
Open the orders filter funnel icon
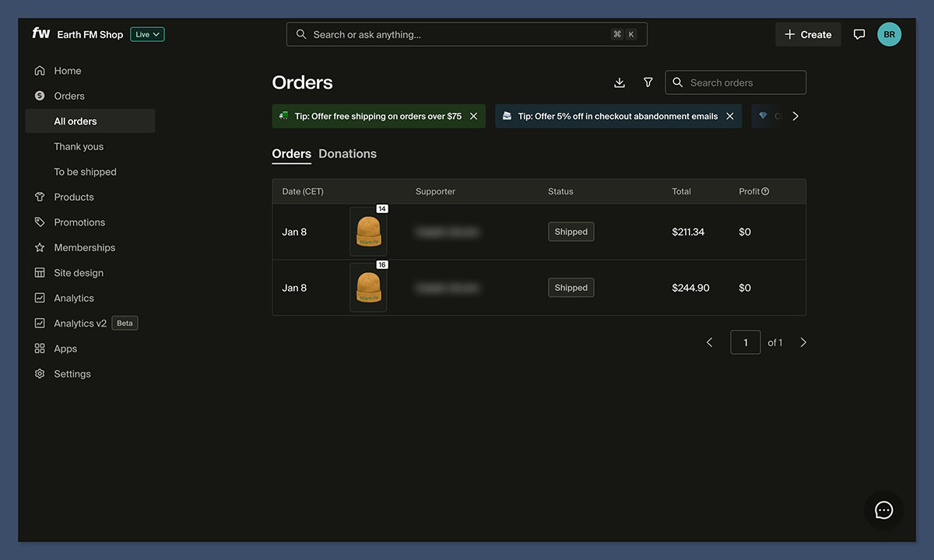648,82
